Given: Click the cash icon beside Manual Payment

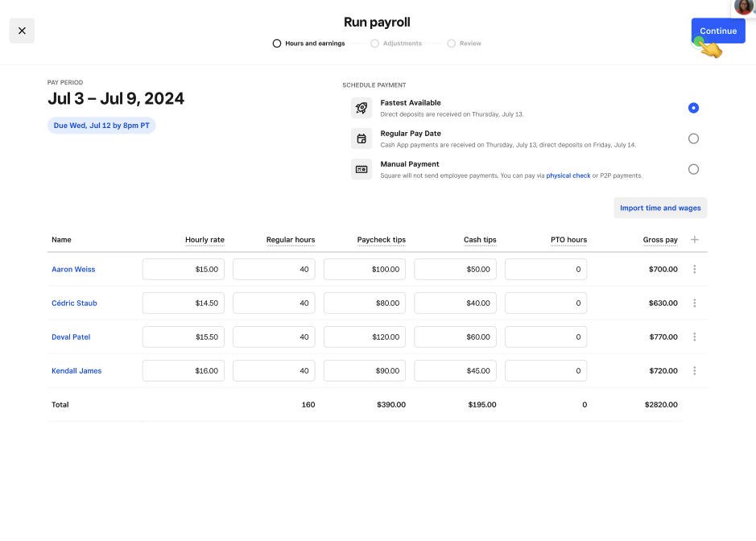Looking at the screenshot, I should (x=361, y=169).
